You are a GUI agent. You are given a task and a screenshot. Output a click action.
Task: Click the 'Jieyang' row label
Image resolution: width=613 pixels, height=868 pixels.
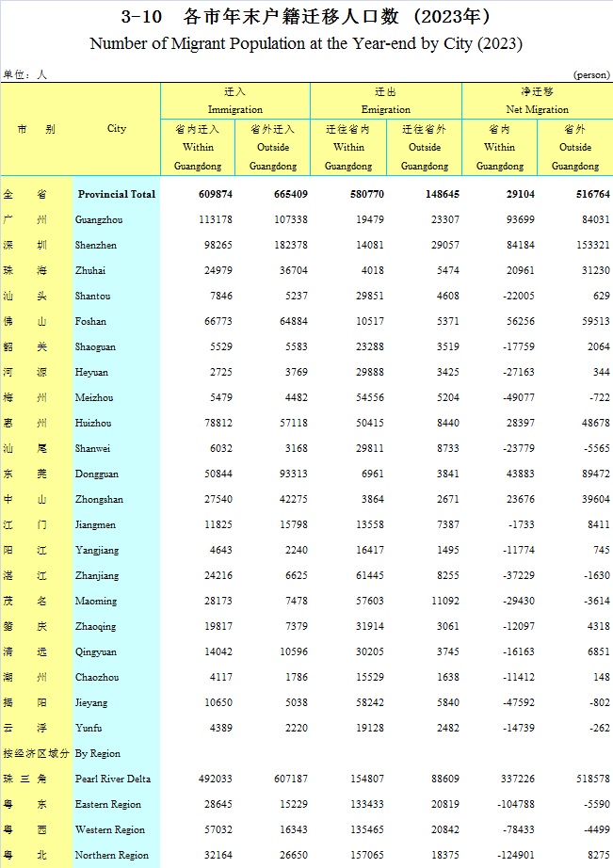pos(91,703)
